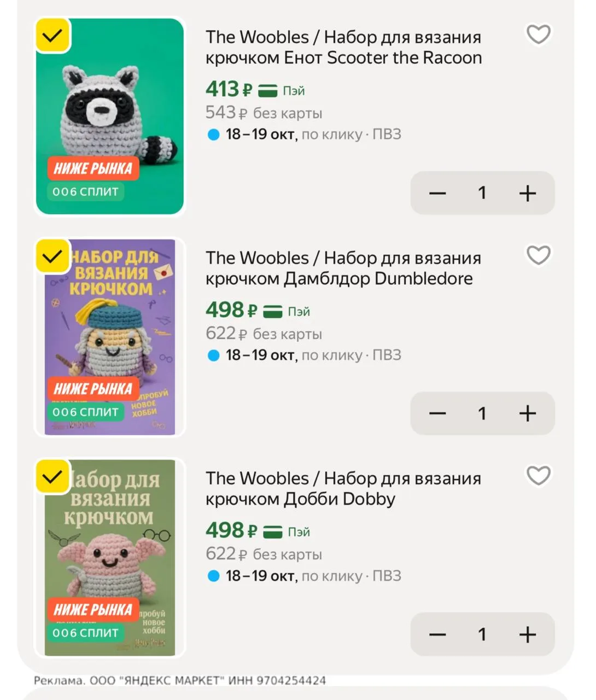The height and width of the screenshot is (700, 596).
Task: Deselect the Dumbledore kit checkbox
Action: pos(52,256)
